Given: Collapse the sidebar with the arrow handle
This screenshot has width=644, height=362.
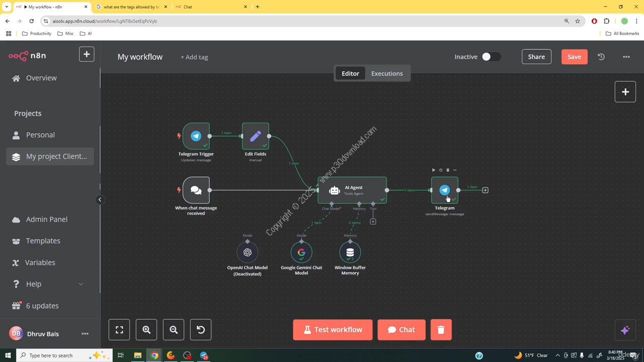Looking at the screenshot, I should tap(100, 200).
